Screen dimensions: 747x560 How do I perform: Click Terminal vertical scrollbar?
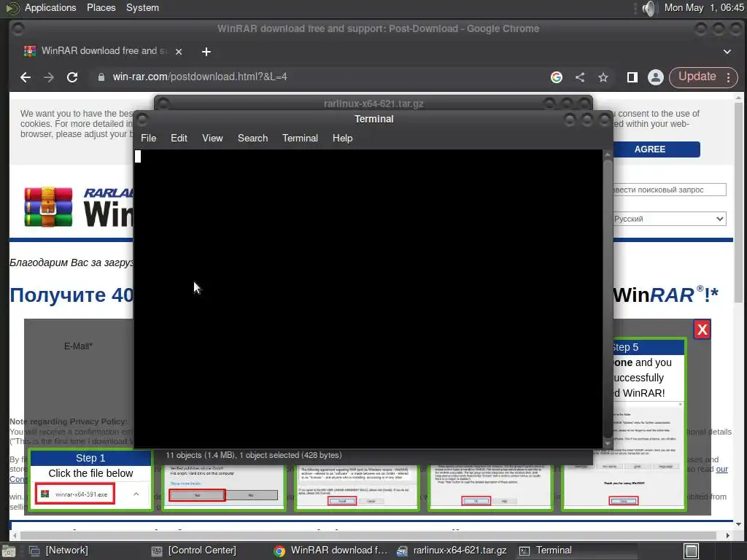[608, 298]
